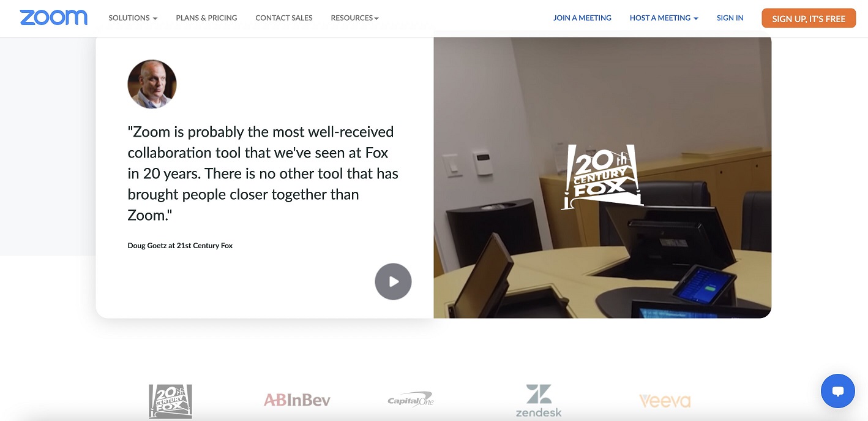Select the Zendesk customer logo
868x421 pixels.
pyautogui.click(x=539, y=401)
